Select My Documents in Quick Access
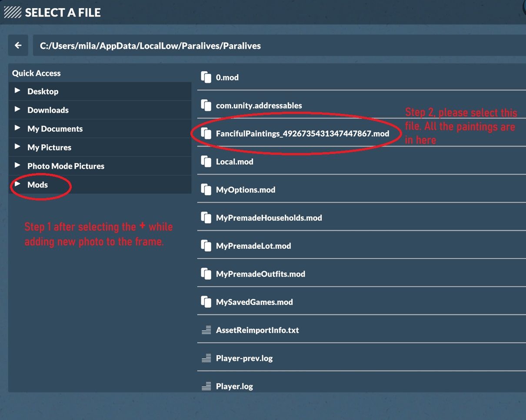This screenshot has height=420, width=526. coord(100,129)
